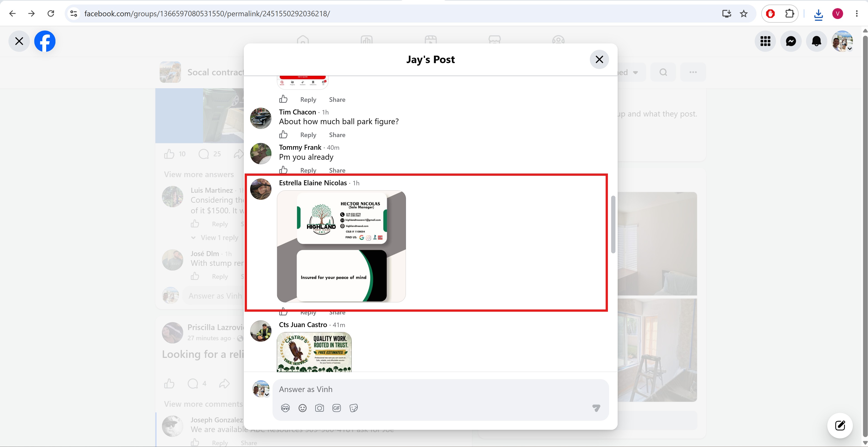Click the dialog comments scrollbar
This screenshot has width=868, height=447.
pos(613,224)
